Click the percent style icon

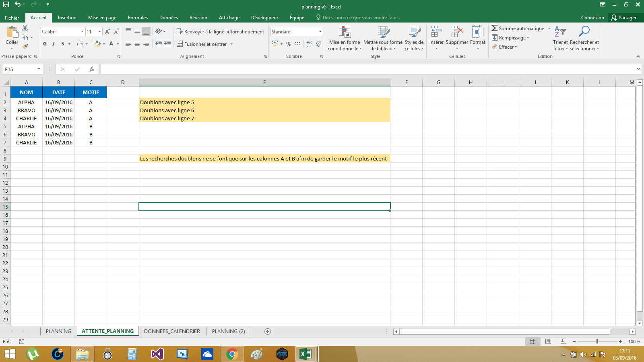point(289,44)
